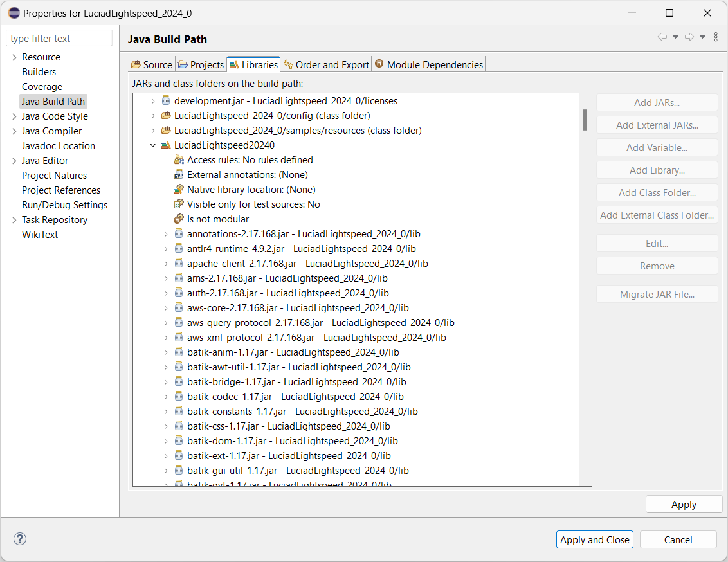
Task: Expand the development.jar entry
Action: (153, 101)
